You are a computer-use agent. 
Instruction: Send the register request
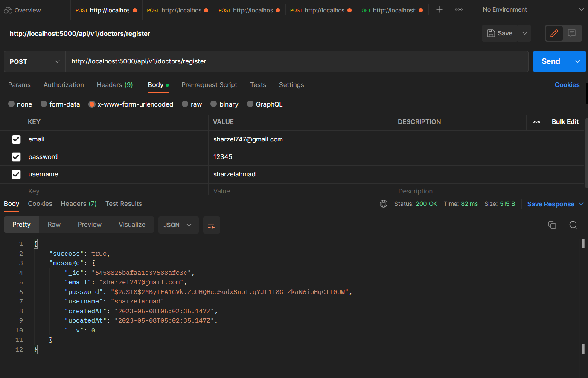tap(550, 61)
